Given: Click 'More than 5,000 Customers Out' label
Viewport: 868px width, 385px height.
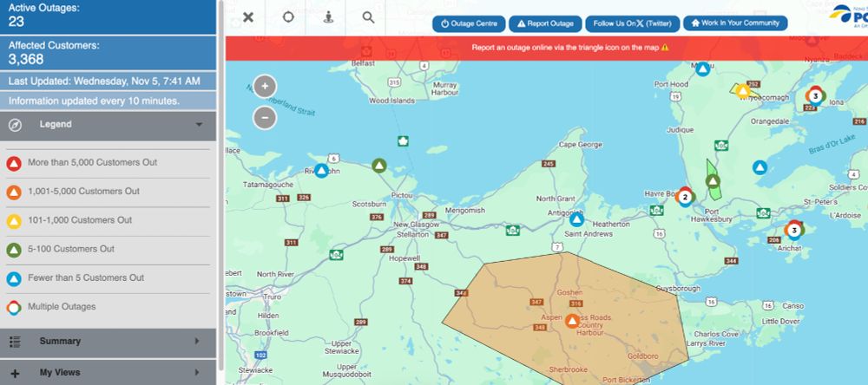Looking at the screenshot, I should coord(93,163).
